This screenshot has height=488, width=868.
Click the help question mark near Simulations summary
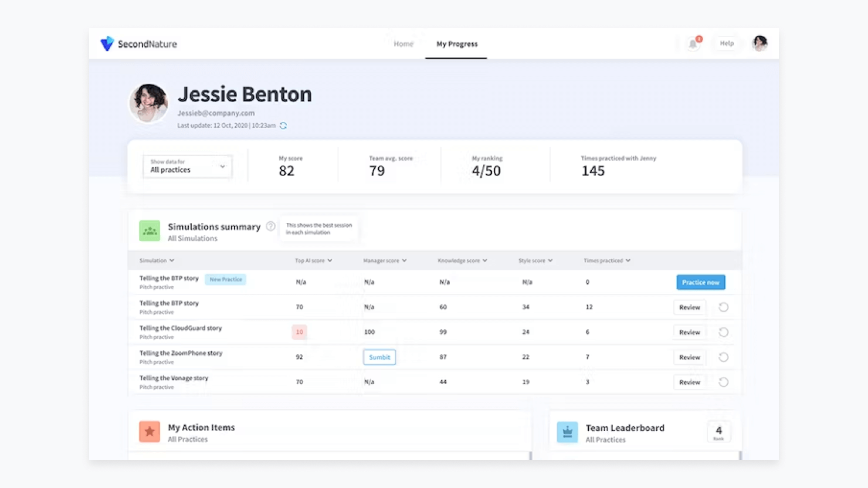[270, 226]
